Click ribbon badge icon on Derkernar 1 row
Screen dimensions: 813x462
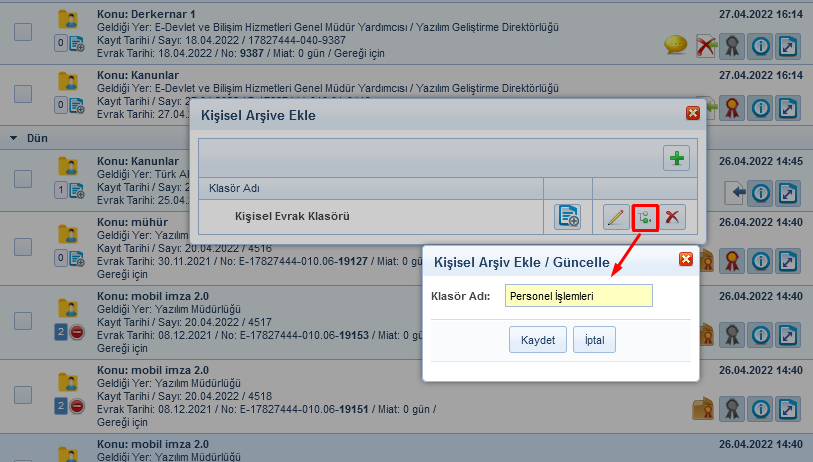pyautogui.click(x=734, y=46)
